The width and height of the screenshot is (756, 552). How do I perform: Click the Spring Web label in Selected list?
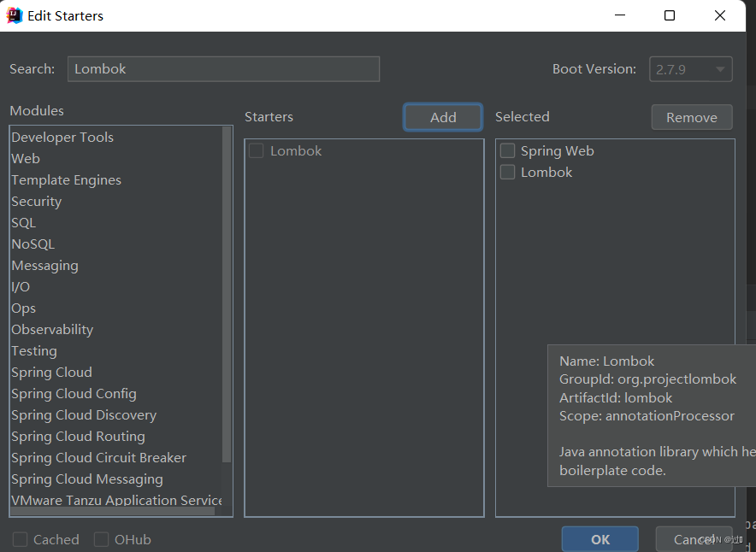coord(558,150)
